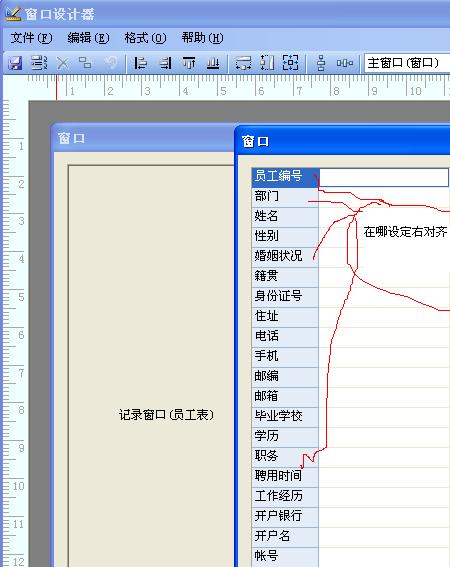Click the align left edges icon
Screen dimensions: 450x567
click(140, 63)
